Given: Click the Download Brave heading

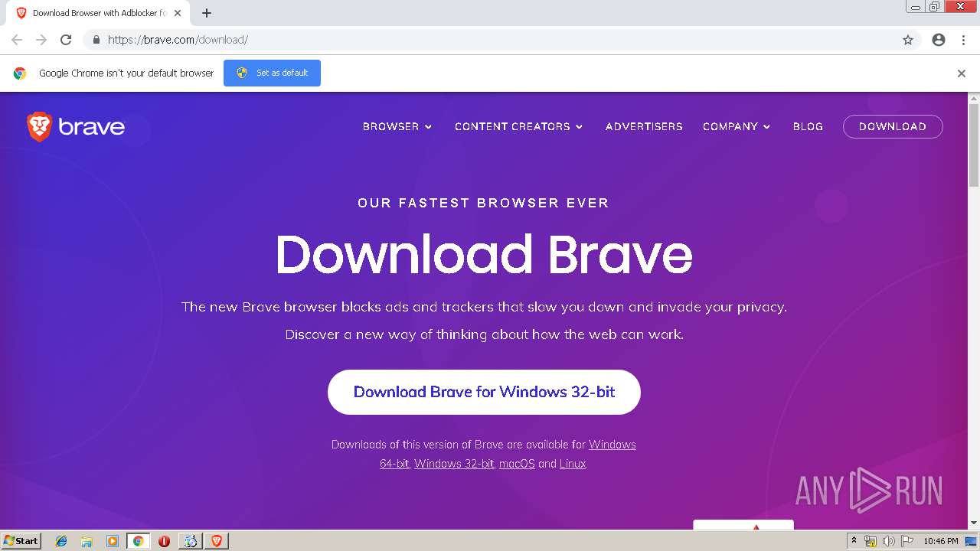Looking at the screenshot, I should pos(484,254).
